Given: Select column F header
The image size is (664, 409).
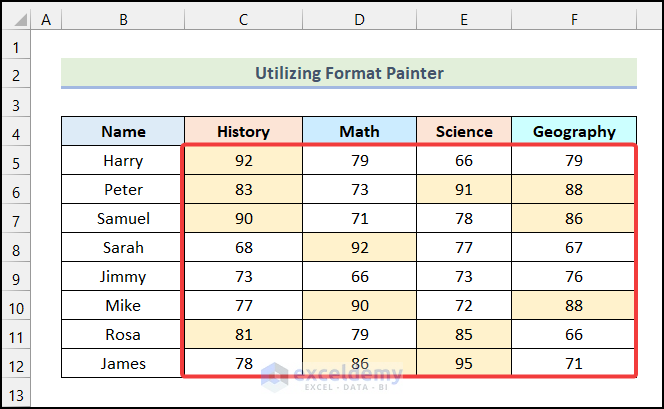Looking at the screenshot, I should [x=574, y=19].
